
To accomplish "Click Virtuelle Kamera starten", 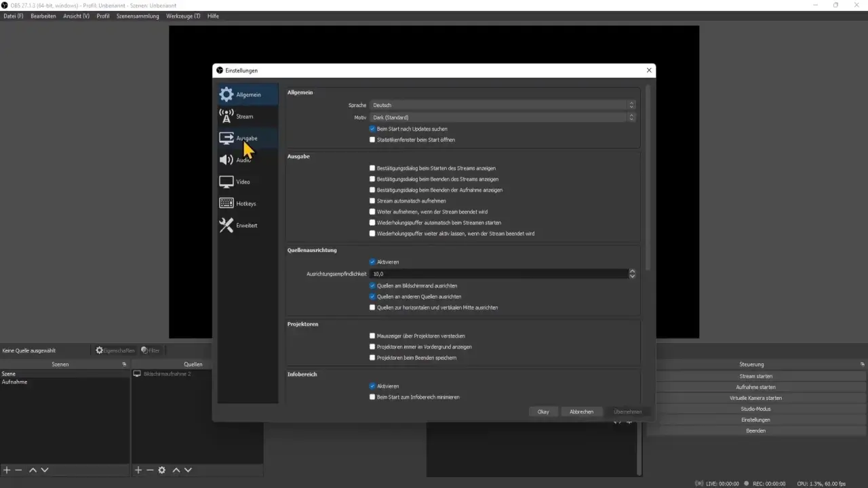I will coord(755,398).
